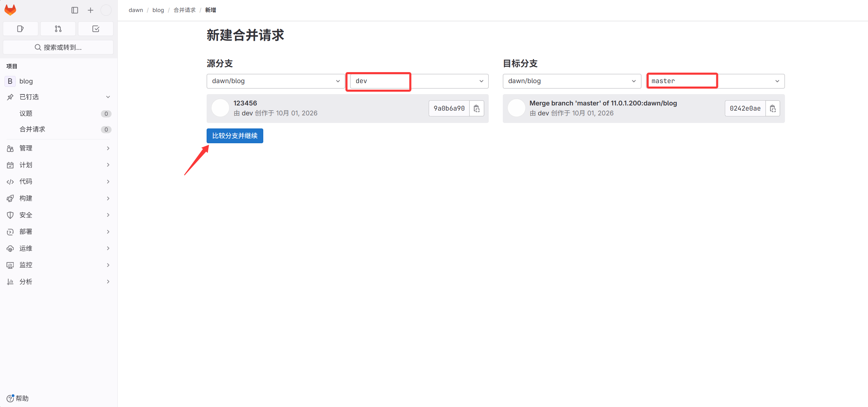The height and width of the screenshot is (407, 868).
Task: Open 议题 in the sidebar
Action: 58,113
